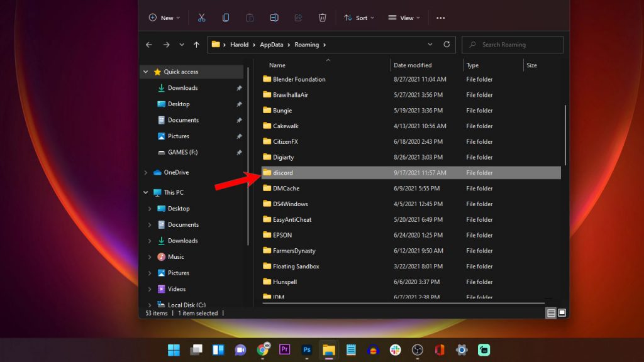Open the New item dropdown
The width and height of the screenshot is (644, 362).
coord(164,18)
